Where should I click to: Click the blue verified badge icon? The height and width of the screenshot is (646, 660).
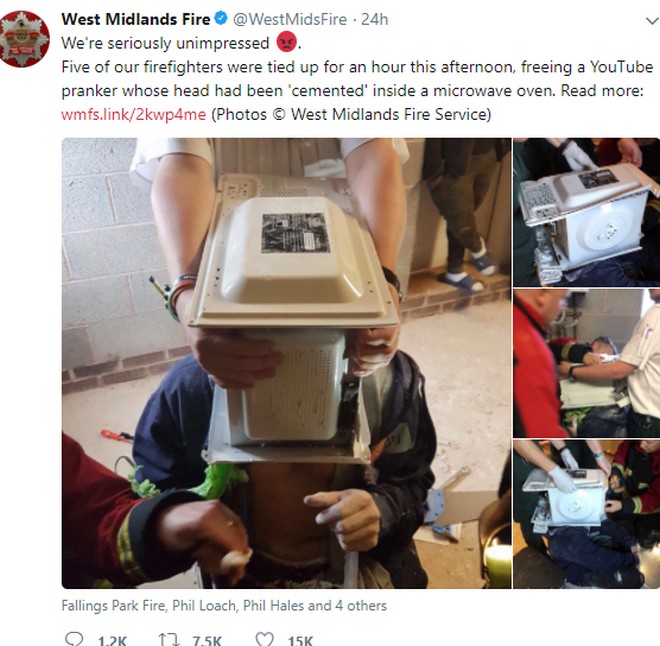(221, 19)
